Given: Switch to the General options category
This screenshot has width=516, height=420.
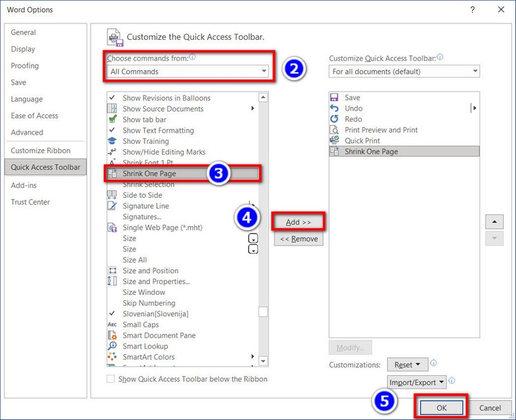Looking at the screenshot, I should tap(23, 32).
